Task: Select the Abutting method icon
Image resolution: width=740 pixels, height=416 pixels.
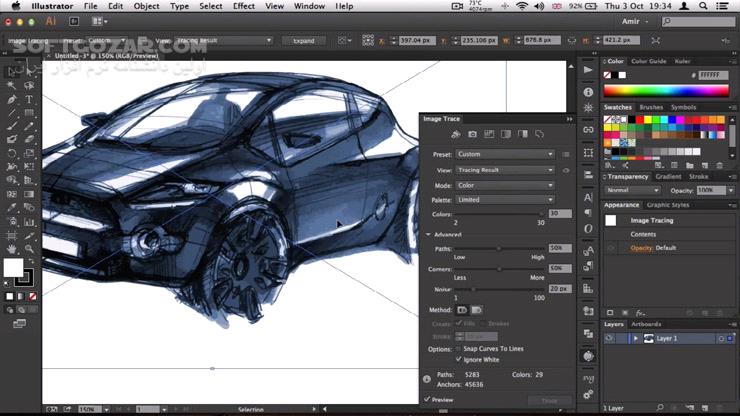Action: pyautogui.click(x=462, y=310)
